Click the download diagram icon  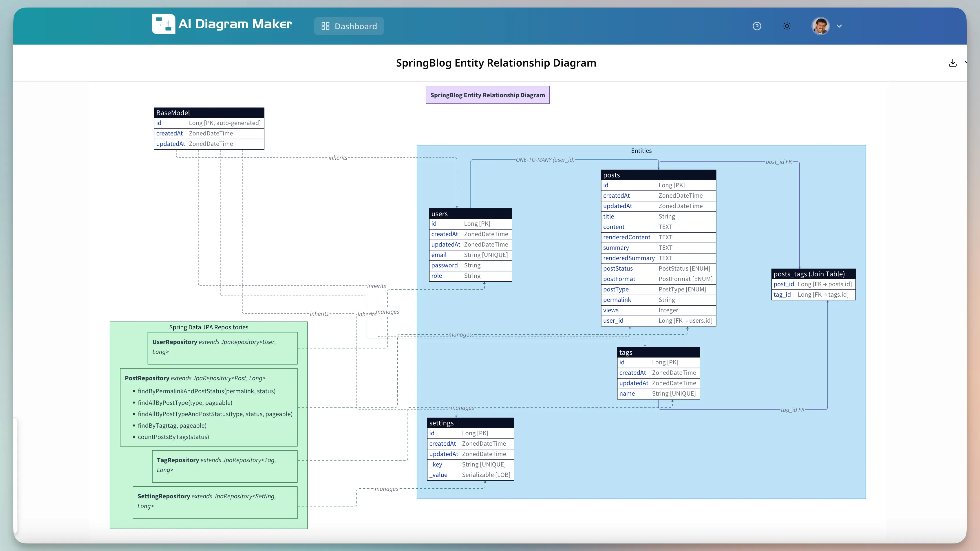(x=952, y=63)
